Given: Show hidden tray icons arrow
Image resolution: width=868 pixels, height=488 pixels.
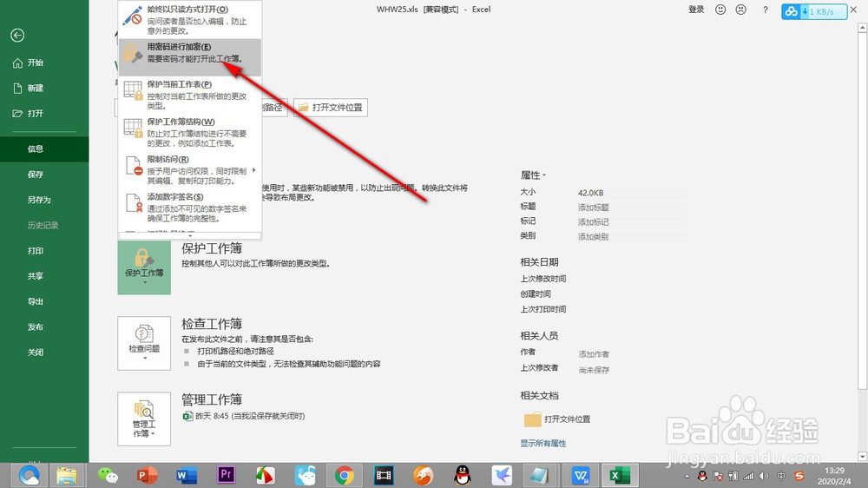Looking at the screenshot, I should 687,477.
